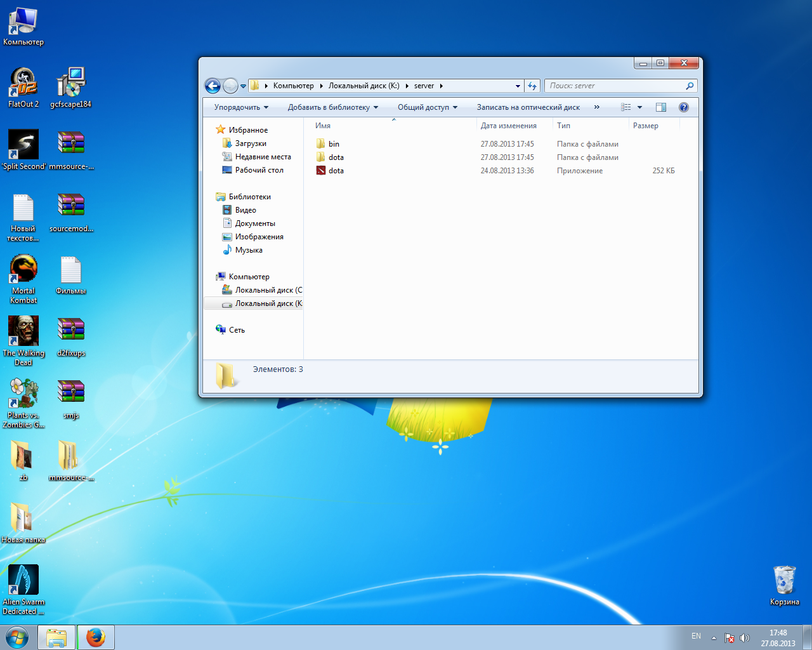Open the Документы library
Image resolution: width=812 pixels, height=650 pixels.
point(255,223)
